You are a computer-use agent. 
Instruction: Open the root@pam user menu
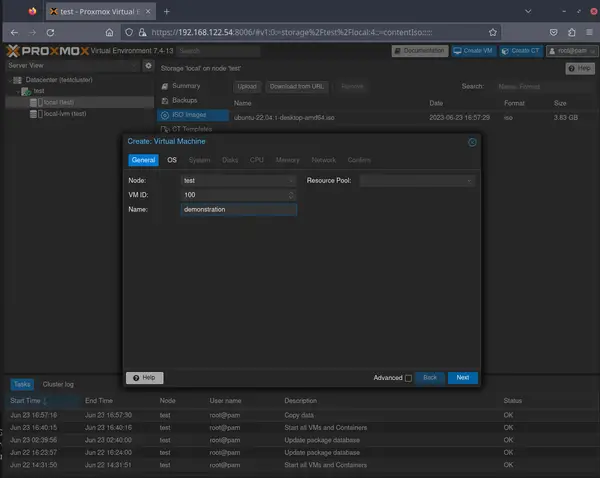(x=572, y=51)
